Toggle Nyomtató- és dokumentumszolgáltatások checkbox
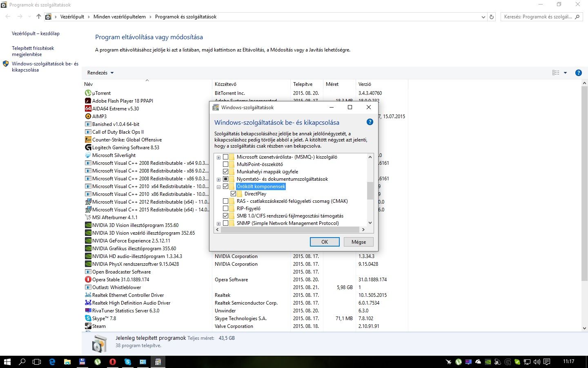This screenshot has width=588, height=368. (x=225, y=179)
